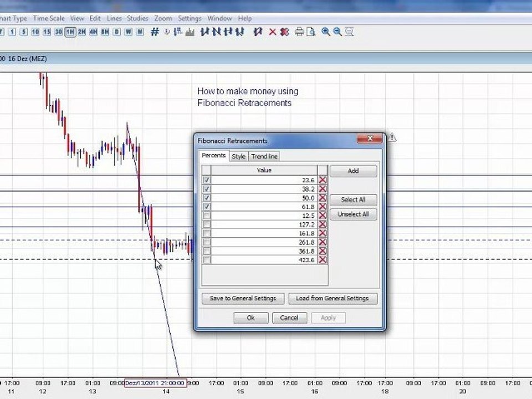532x399 pixels.
Task: Click the 161.8 value cell
Action: click(x=264, y=233)
